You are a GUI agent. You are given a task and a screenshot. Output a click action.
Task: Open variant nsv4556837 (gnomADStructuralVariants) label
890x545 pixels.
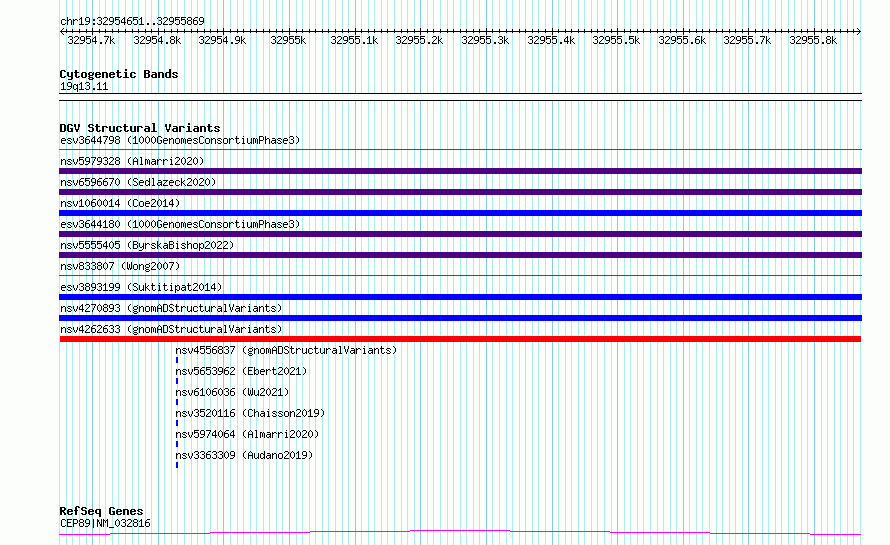click(x=286, y=350)
